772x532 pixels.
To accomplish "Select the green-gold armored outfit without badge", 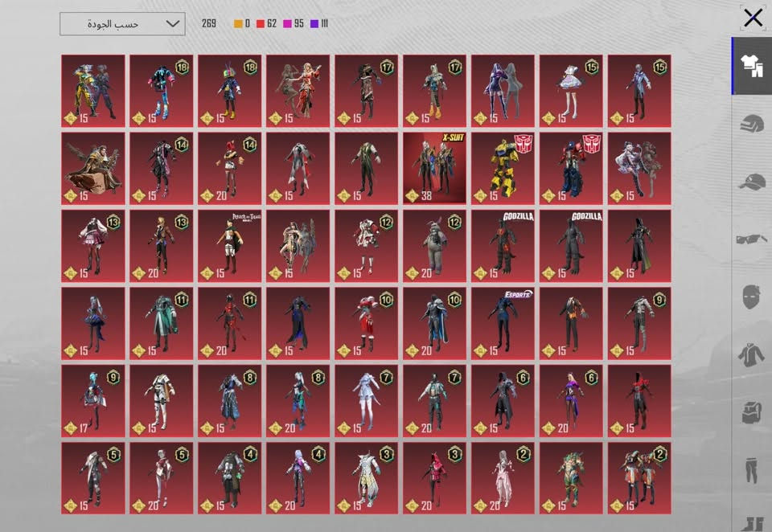I will [571, 478].
